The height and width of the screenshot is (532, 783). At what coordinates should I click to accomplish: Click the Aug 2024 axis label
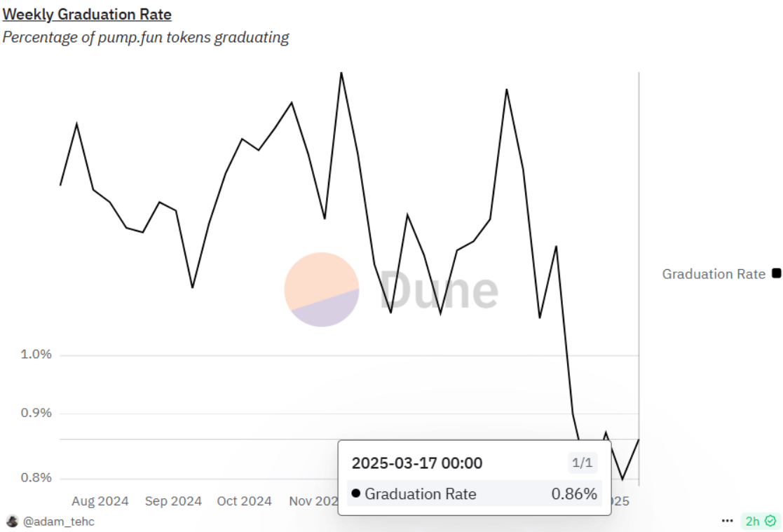click(x=100, y=501)
